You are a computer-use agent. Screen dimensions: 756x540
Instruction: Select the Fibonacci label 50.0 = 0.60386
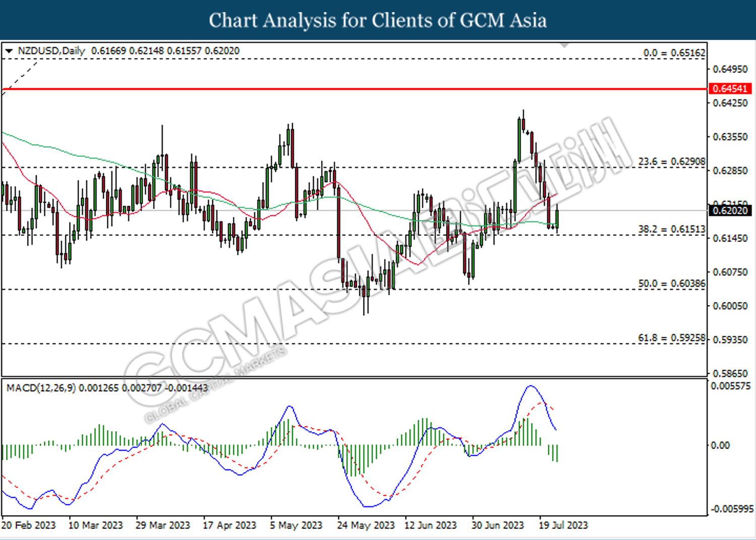[672, 283]
